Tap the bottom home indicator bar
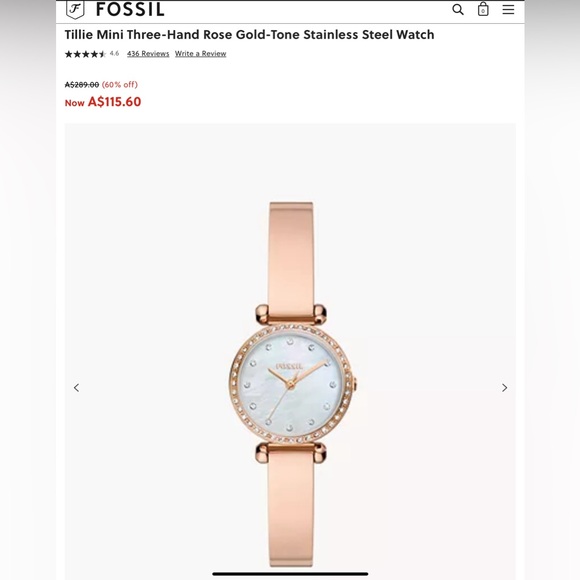The image size is (580, 580). coord(290,574)
